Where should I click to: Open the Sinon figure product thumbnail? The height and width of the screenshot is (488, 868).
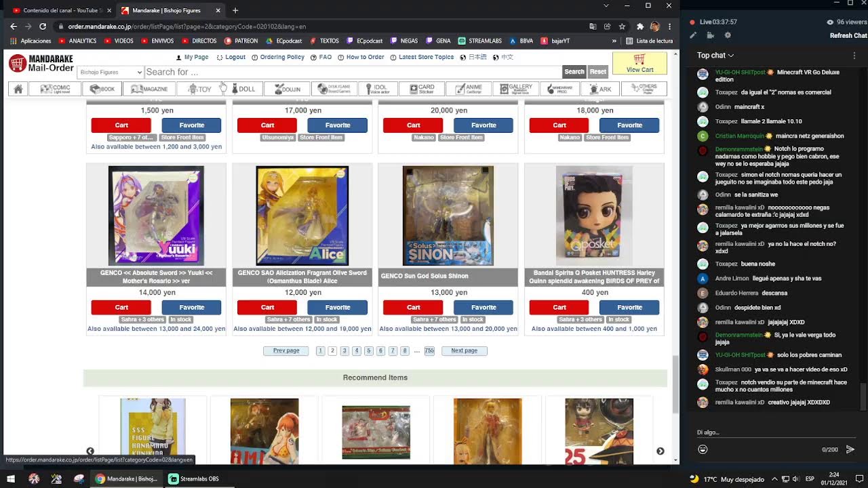[448, 216]
